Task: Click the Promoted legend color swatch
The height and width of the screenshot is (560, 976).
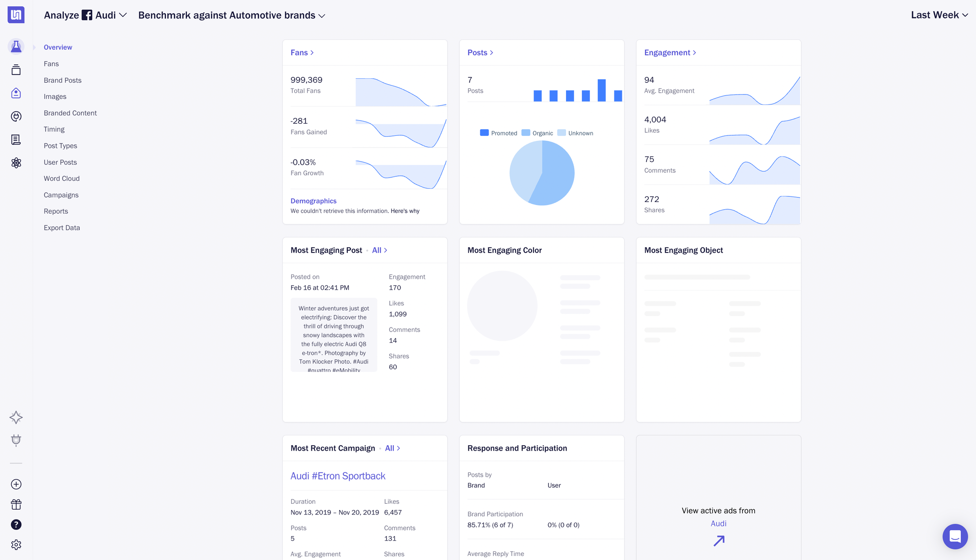Action: coord(484,133)
